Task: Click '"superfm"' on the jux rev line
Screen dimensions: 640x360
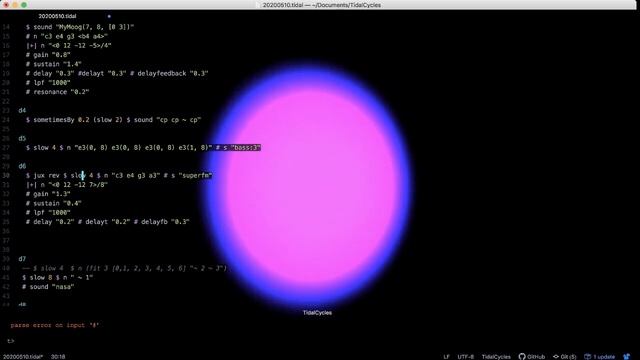Action: [195, 176]
